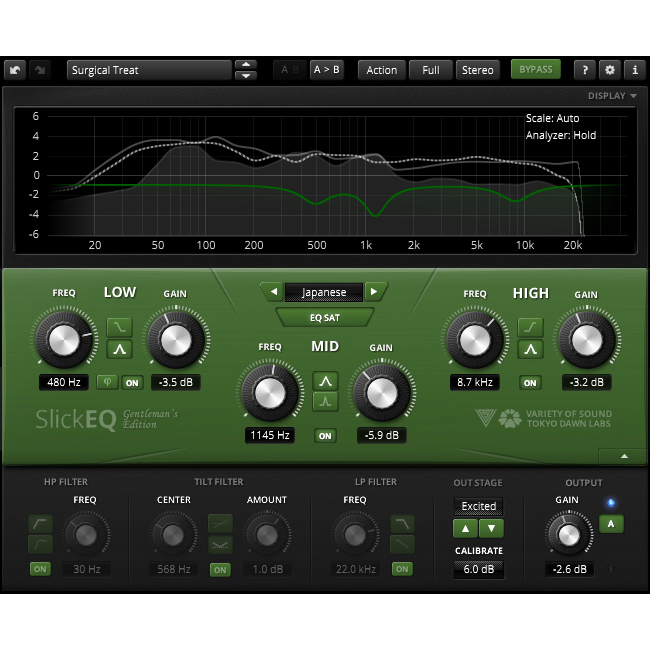650x650 pixels.
Task: Toggle mid band ON button
Action: (325, 436)
